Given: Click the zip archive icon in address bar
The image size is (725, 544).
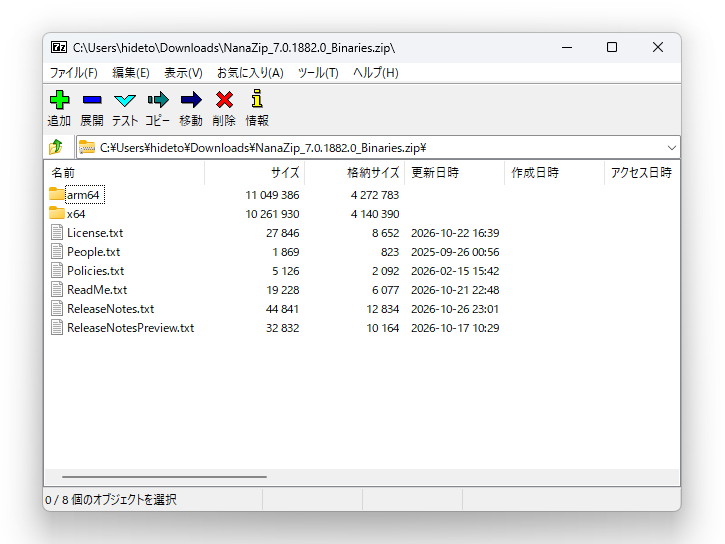Looking at the screenshot, I should (87, 147).
